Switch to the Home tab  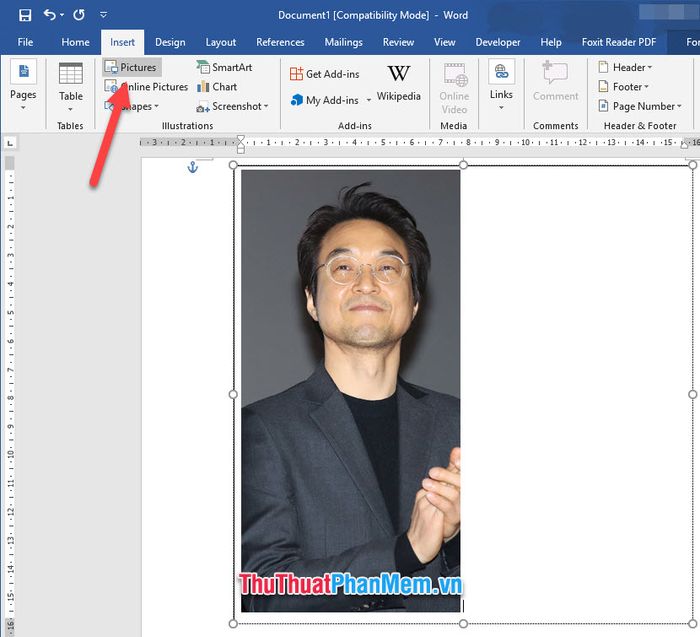[75, 42]
